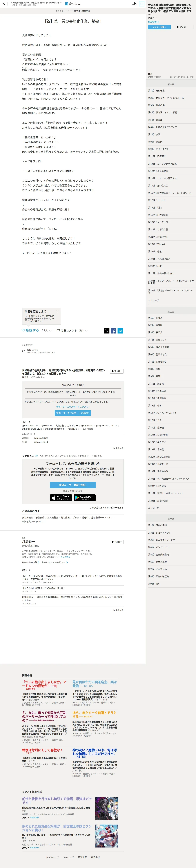The height and width of the screenshot is (868, 196).
Task: Click help icon next to ★で称える
Action: click(36, 456)
